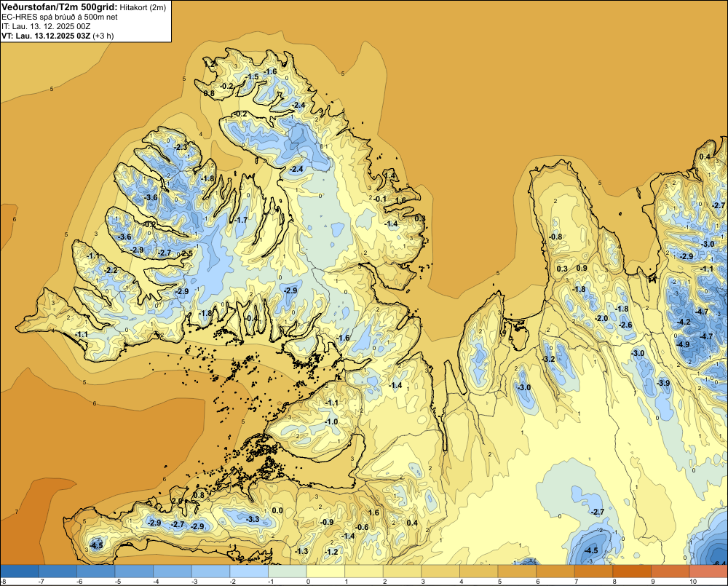Click the '-2.0' temperature value
Image resolution: width=728 pixels, height=586 pixels.
(x=601, y=319)
